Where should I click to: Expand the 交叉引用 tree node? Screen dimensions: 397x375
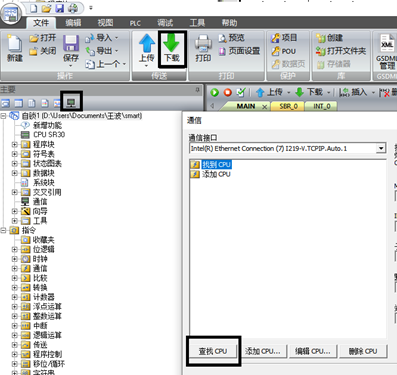(14, 192)
